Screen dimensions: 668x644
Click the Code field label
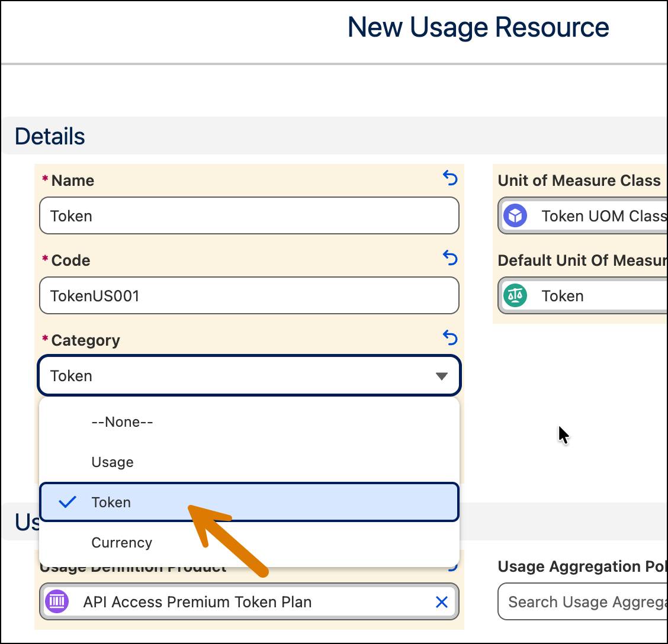pyautogui.click(x=70, y=260)
